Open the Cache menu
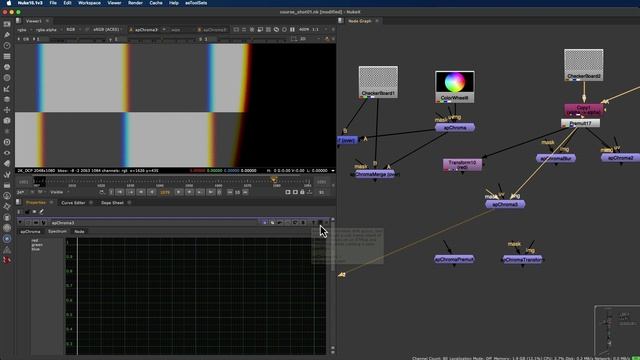640x360 pixels. pyautogui.click(x=156, y=3)
